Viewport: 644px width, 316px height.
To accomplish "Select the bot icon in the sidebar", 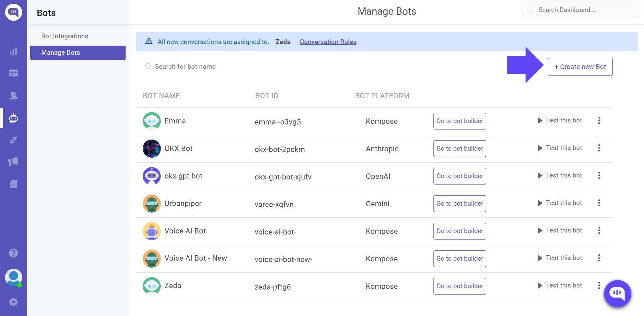I will coord(13,118).
